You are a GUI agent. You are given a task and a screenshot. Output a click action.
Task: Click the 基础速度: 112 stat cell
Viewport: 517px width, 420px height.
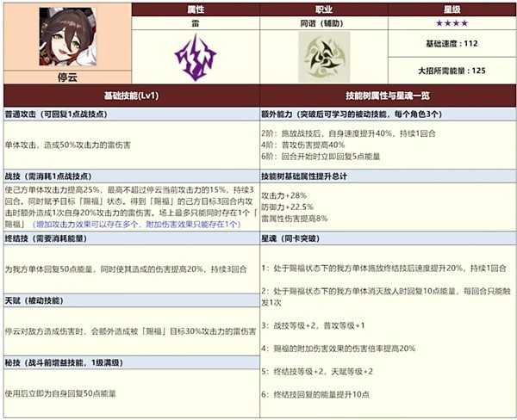pos(451,43)
